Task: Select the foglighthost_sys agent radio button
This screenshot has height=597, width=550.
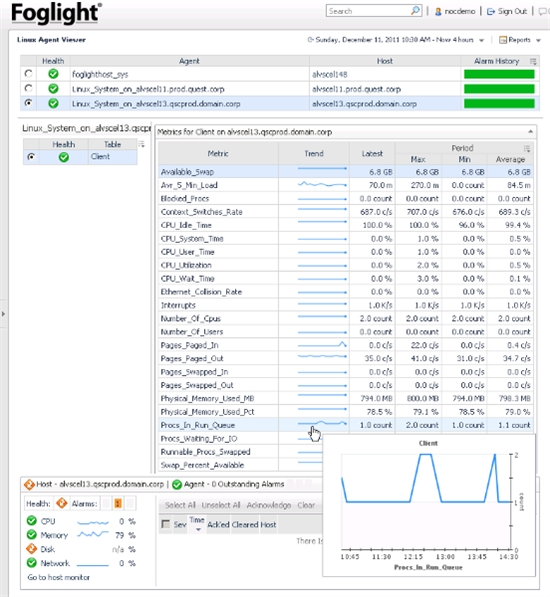Action: (28, 73)
